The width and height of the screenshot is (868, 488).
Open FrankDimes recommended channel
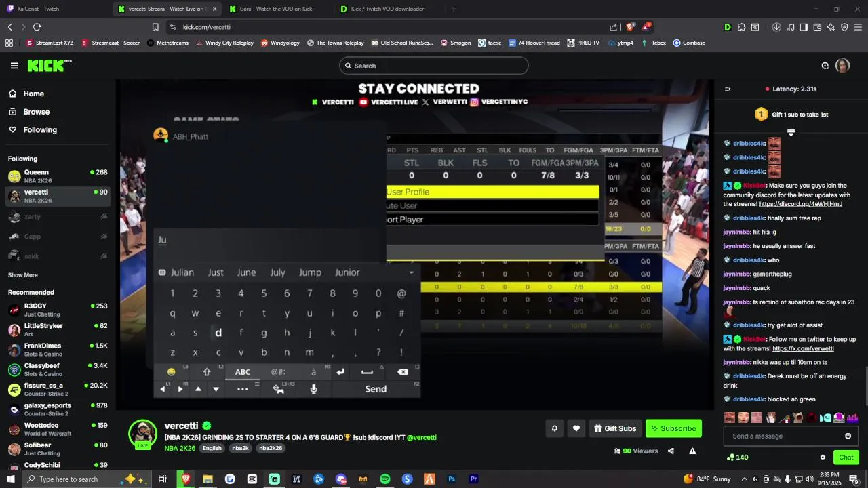(x=58, y=350)
